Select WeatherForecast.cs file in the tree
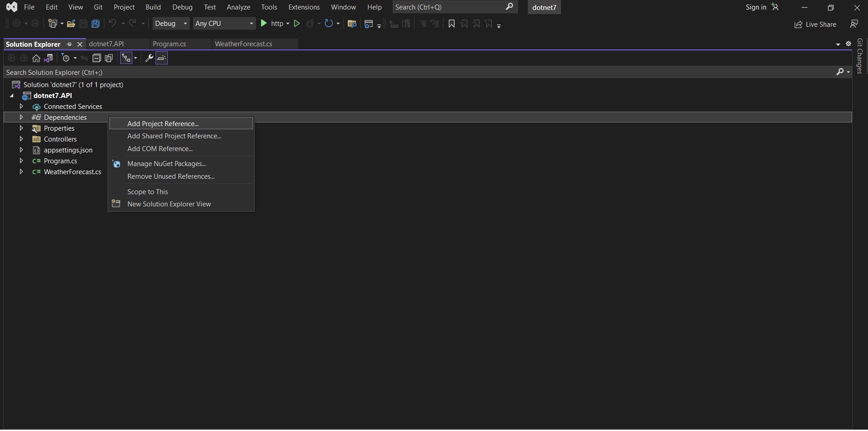This screenshot has width=868, height=431. 72,172
